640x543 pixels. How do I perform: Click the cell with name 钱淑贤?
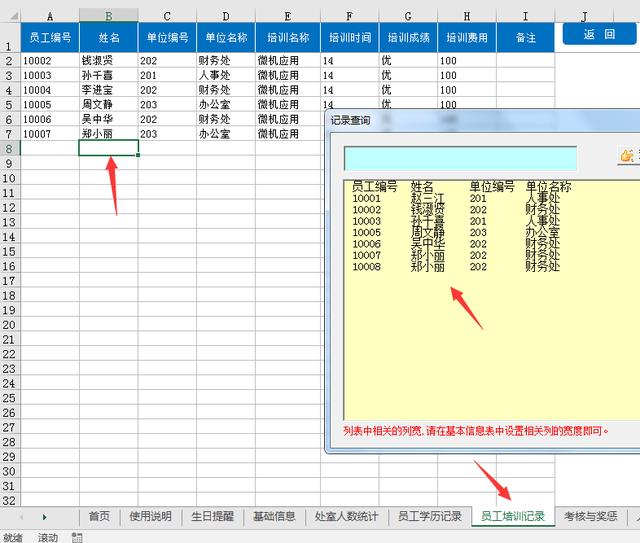[109, 60]
